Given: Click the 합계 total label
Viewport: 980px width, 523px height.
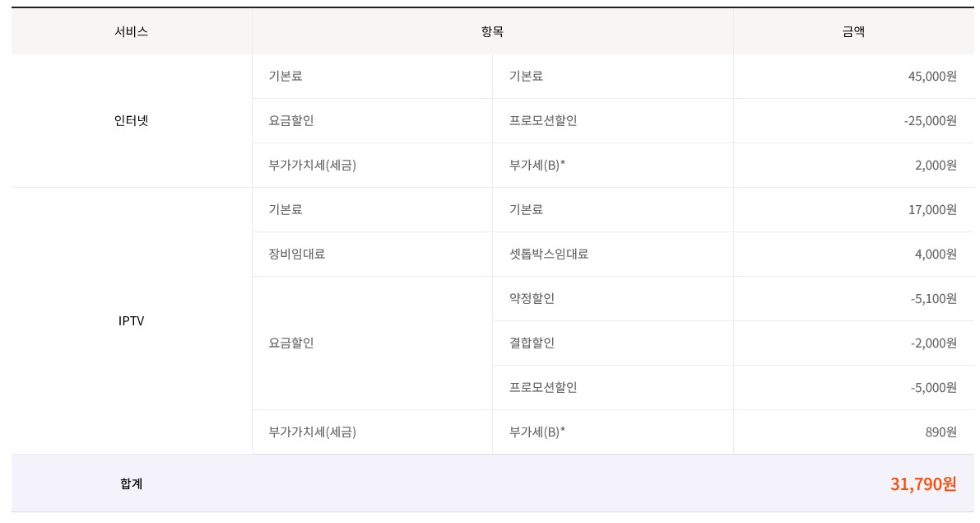Looking at the screenshot, I should 132,483.
